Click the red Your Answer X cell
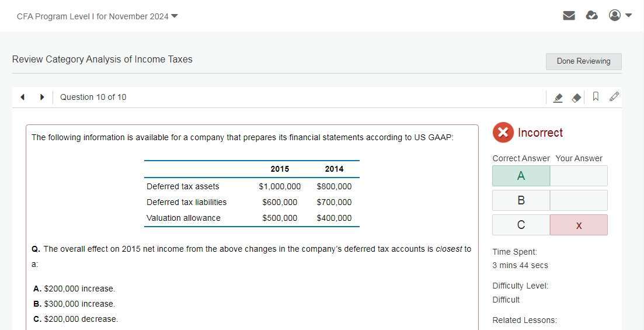The height and width of the screenshot is (330, 644). [578, 225]
